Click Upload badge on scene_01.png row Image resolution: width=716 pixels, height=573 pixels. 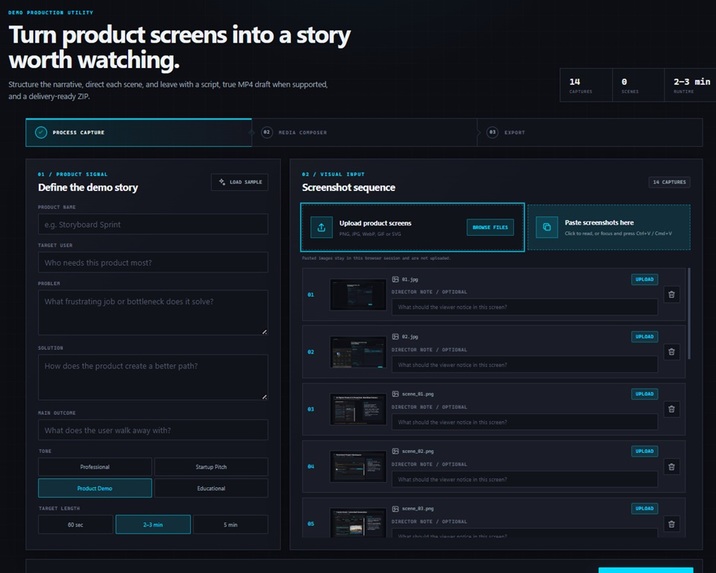pyautogui.click(x=644, y=394)
